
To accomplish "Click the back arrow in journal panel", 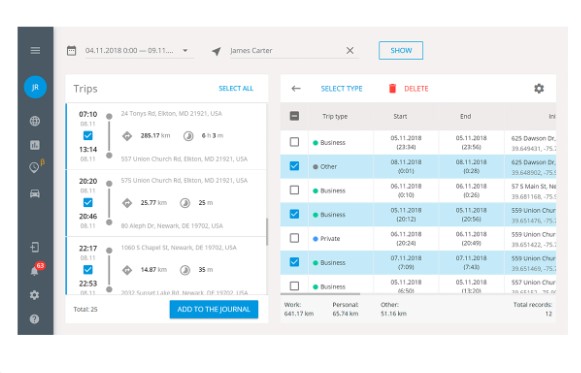I will [x=296, y=89].
